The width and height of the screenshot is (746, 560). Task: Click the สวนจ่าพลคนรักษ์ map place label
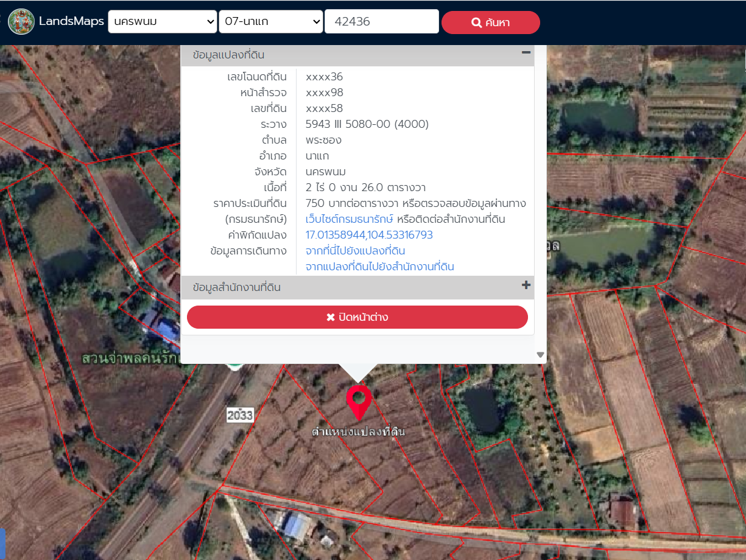click(130, 359)
